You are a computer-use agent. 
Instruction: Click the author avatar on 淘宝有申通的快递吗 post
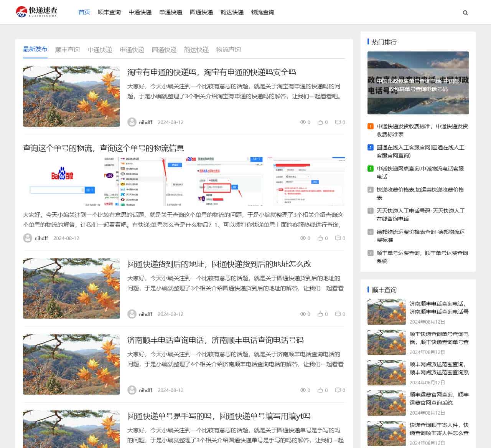[x=132, y=122]
